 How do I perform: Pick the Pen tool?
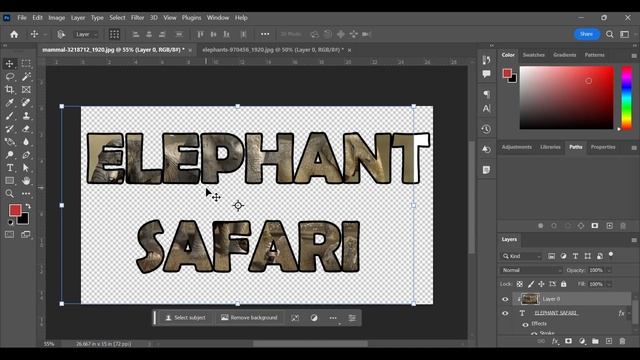tap(26, 155)
